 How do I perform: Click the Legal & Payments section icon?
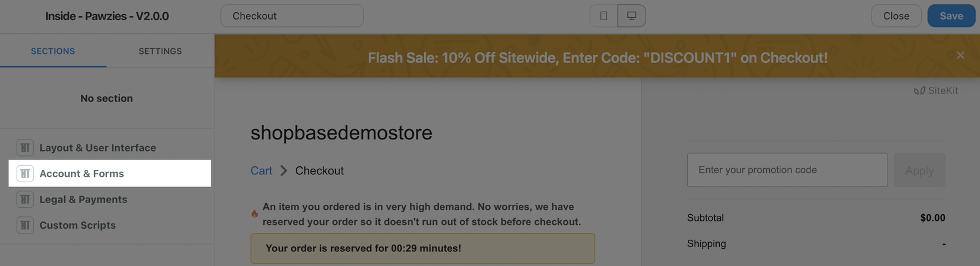click(x=25, y=199)
